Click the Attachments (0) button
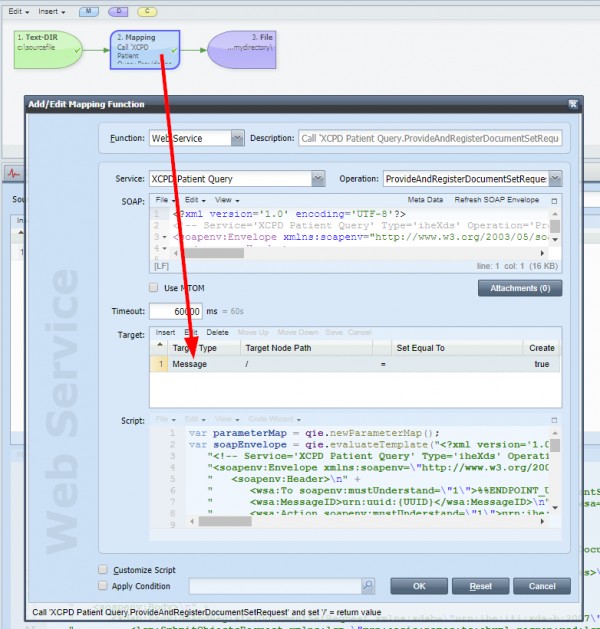 tap(520, 288)
